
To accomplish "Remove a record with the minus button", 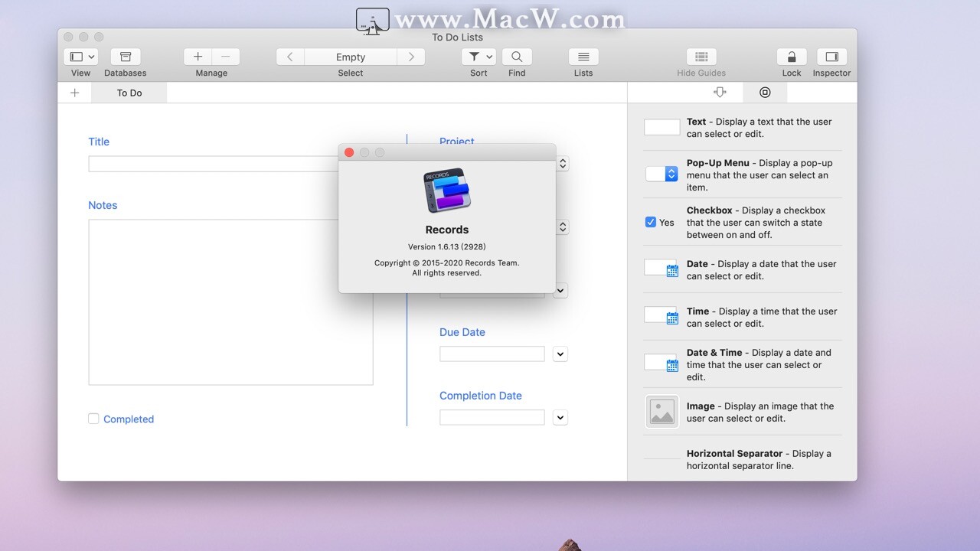I will tap(226, 57).
